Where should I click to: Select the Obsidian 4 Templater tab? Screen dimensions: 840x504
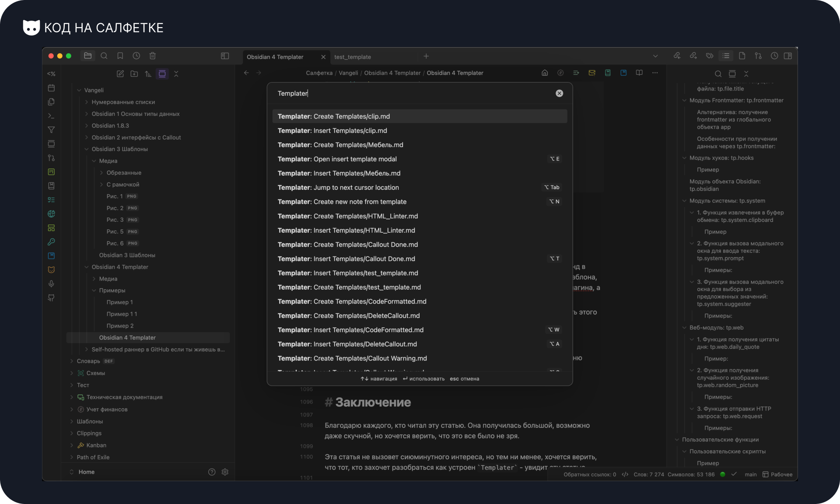tap(275, 57)
